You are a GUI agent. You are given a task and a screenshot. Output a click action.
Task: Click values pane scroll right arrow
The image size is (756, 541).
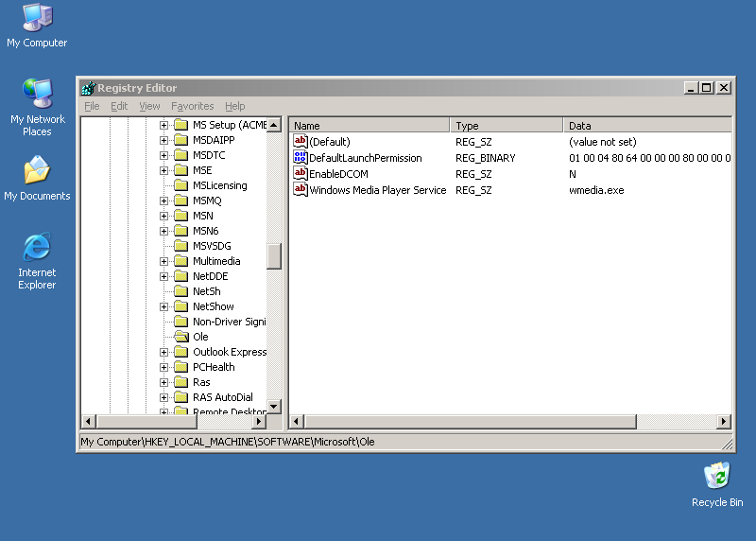tap(723, 422)
